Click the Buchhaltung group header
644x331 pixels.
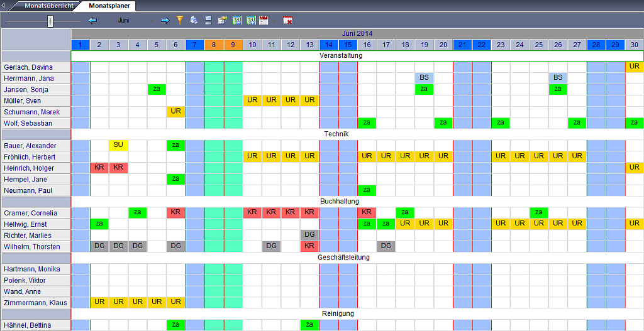click(x=357, y=202)
